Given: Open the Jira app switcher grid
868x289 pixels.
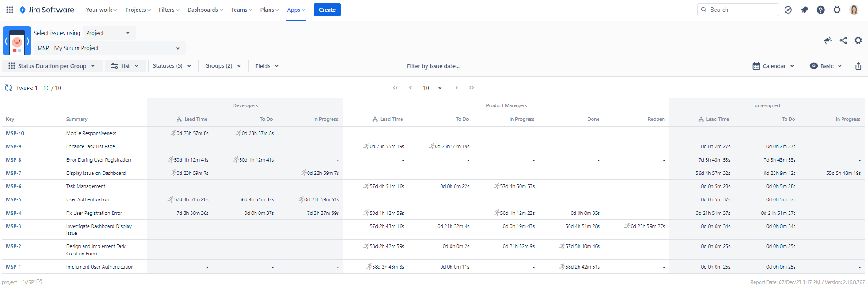Looking at the screenshot, I should click(10, 10).
